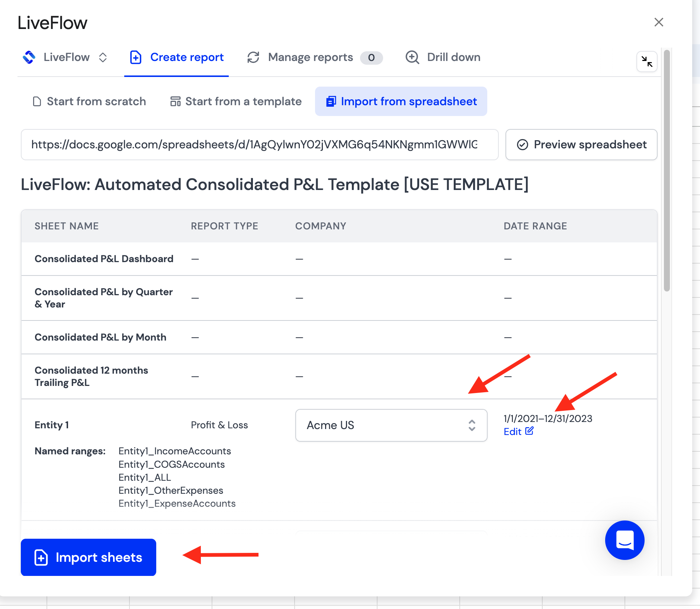
Task: Click the LiveFlow logo icon
Action: point(29,57)
